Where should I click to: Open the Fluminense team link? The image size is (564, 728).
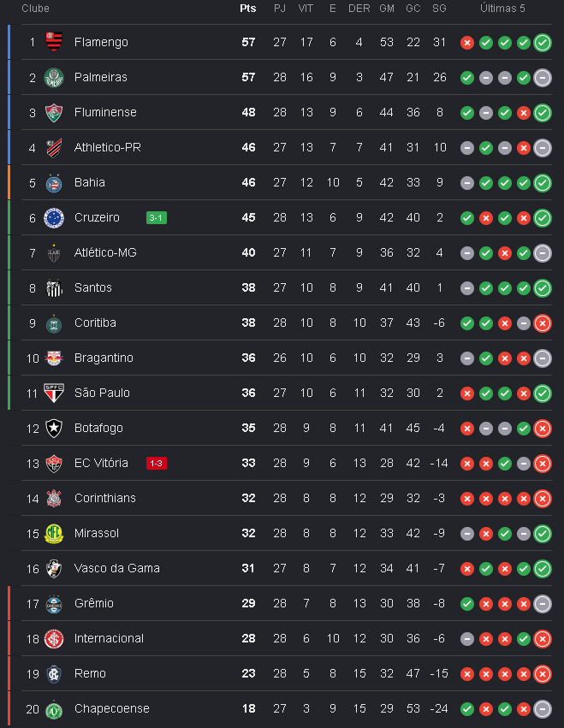[105, 112]
